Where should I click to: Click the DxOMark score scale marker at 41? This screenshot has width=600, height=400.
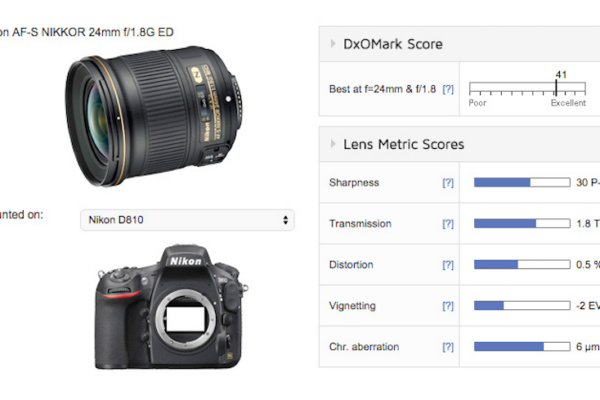(556, 88)
